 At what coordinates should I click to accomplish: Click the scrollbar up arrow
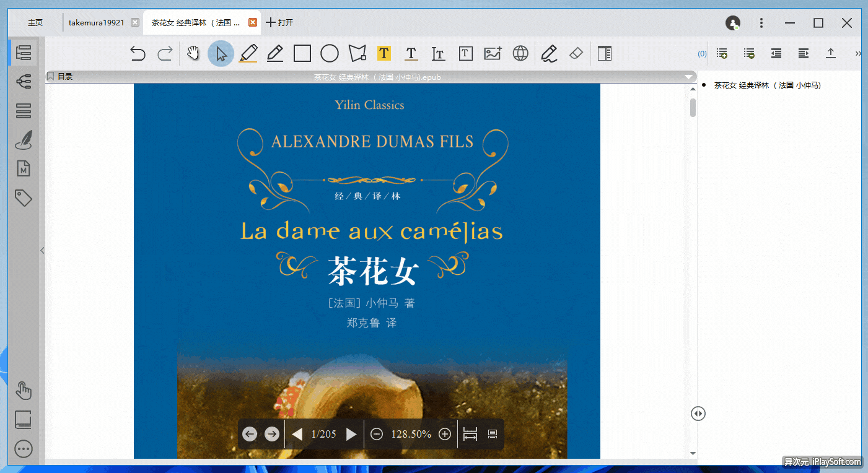click(693, 89)
